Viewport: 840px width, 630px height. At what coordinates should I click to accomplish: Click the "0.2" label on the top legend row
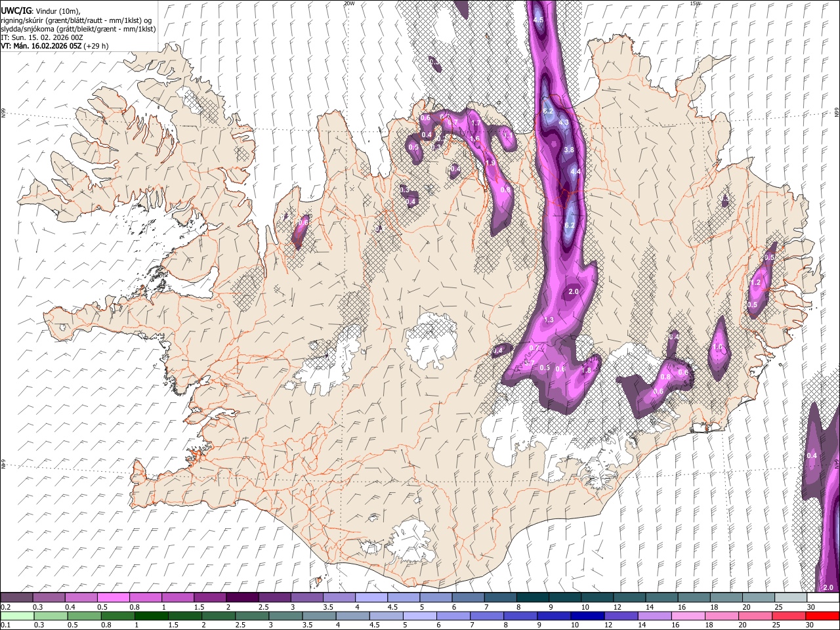(5, 607)
